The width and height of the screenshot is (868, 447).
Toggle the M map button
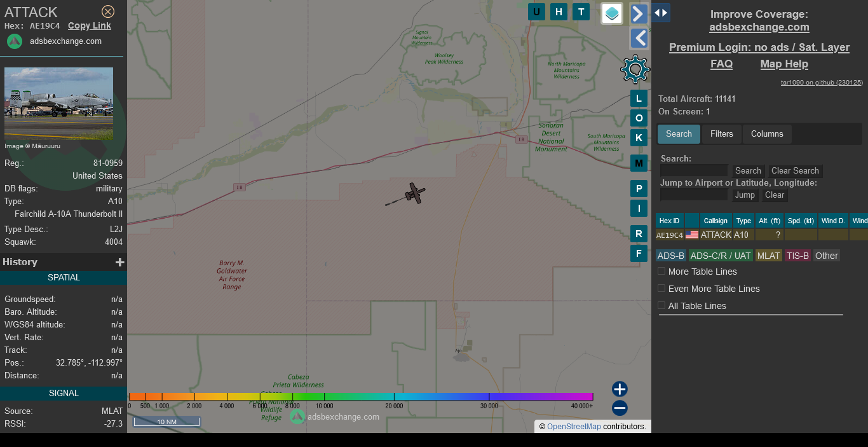[639, 163]
